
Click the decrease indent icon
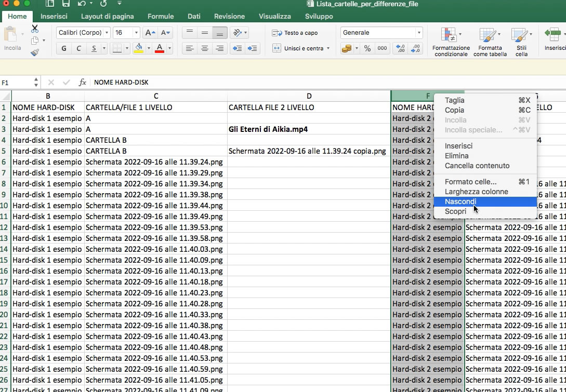[237, 48]
